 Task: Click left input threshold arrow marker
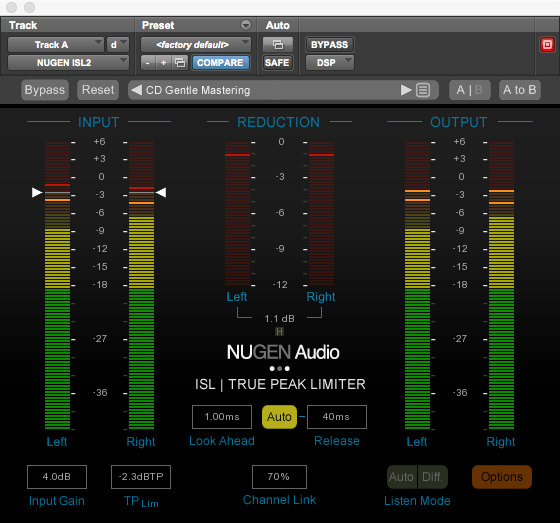coord(37,193)
